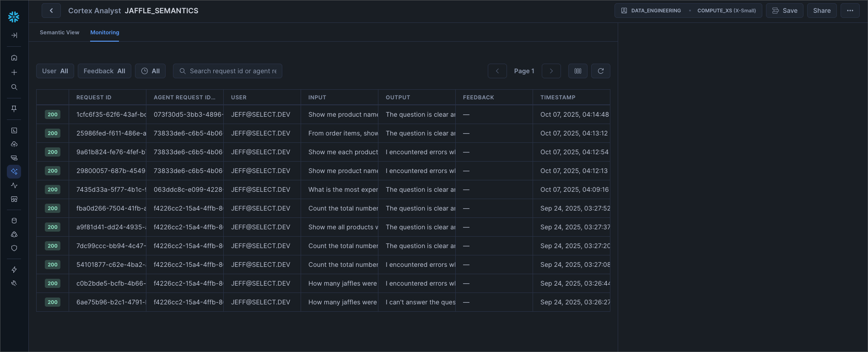Click request ID starting with fba0d266-7504
868x352 pixels.
click(x=111, y=208)
